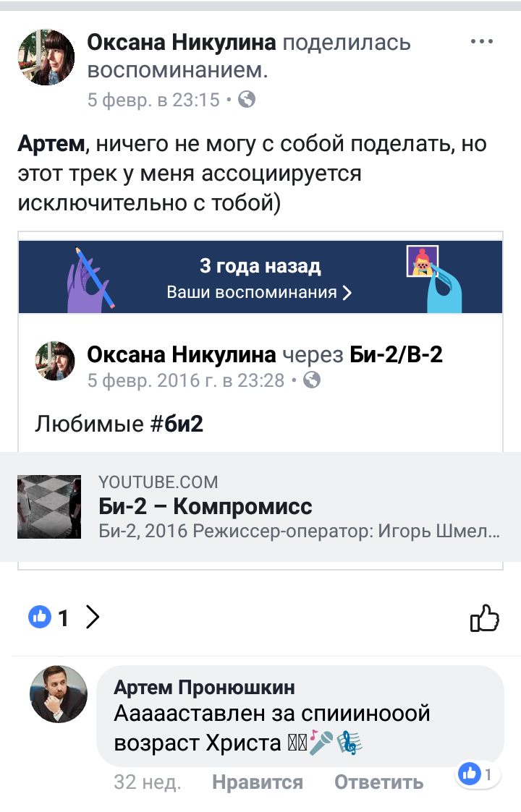The width and height of the screenshot is (521, 812).
Task: Click Нравится under the comment
Action: coord(258,782)
